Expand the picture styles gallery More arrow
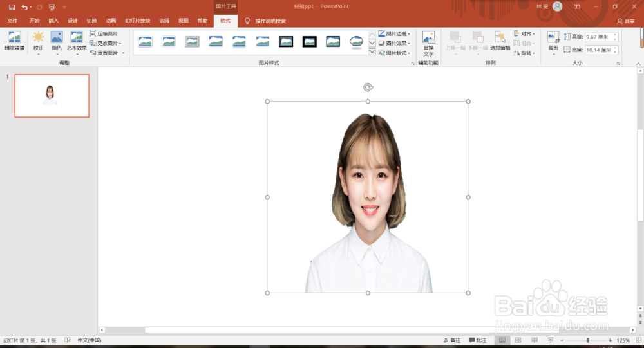Viewport: 644px width, 348px height. (372, 51)
